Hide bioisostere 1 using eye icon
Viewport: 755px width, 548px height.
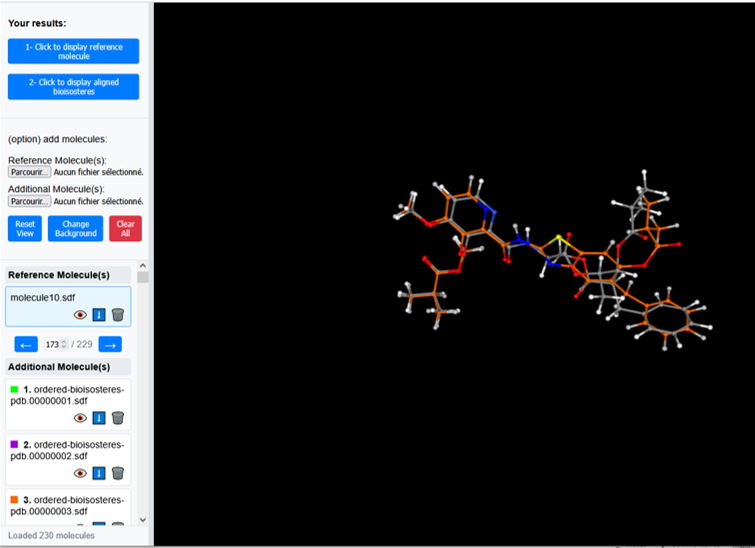[81, 418]
